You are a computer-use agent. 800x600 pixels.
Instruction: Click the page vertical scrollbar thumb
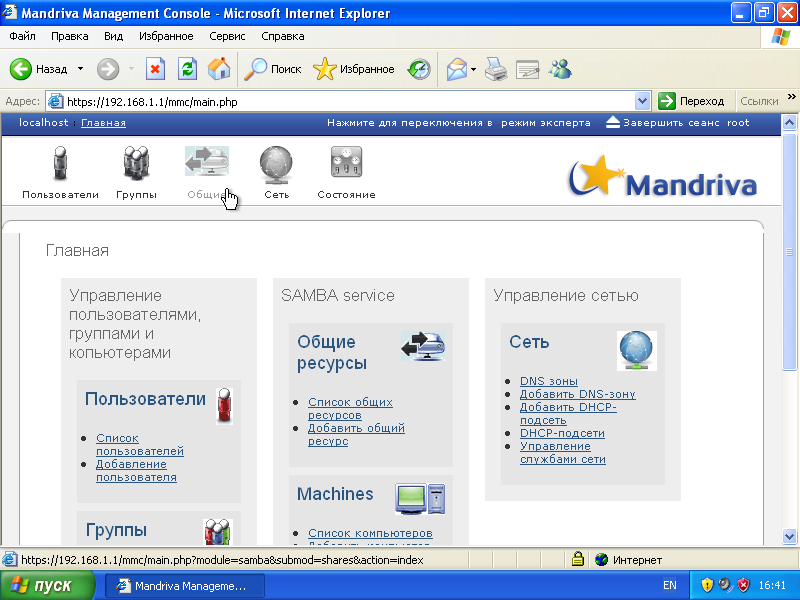[x=789, y=251]
